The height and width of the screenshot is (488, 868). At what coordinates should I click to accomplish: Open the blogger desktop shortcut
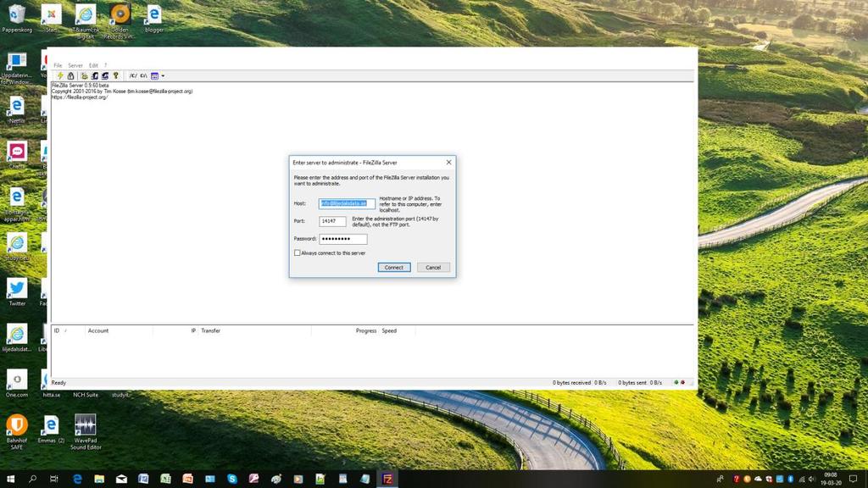154,19
